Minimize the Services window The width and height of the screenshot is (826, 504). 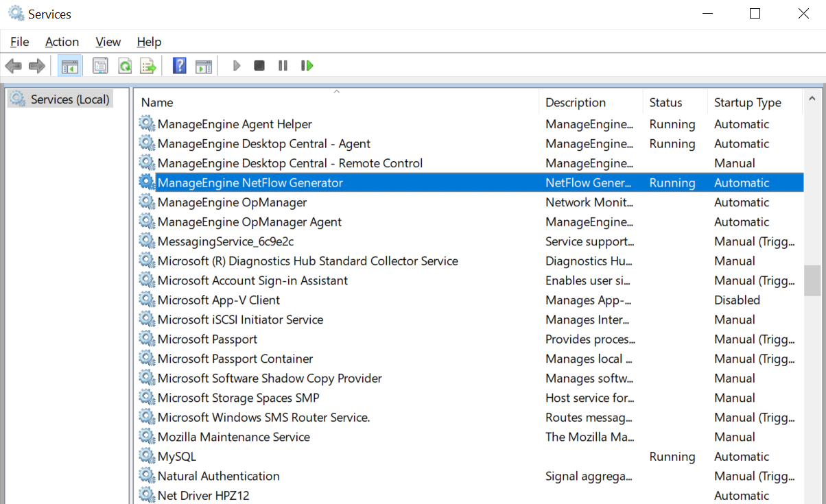point(707,14)
